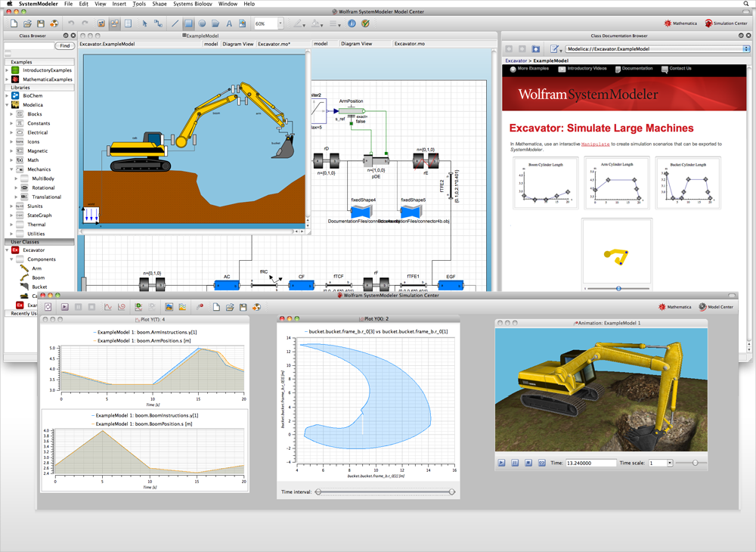
Task: Adjust the Time interval slider right handle
Action: tap(452, 492)
